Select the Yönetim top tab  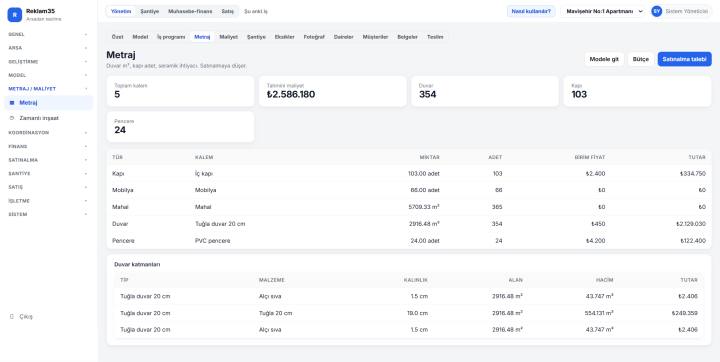tap(121, 11)
